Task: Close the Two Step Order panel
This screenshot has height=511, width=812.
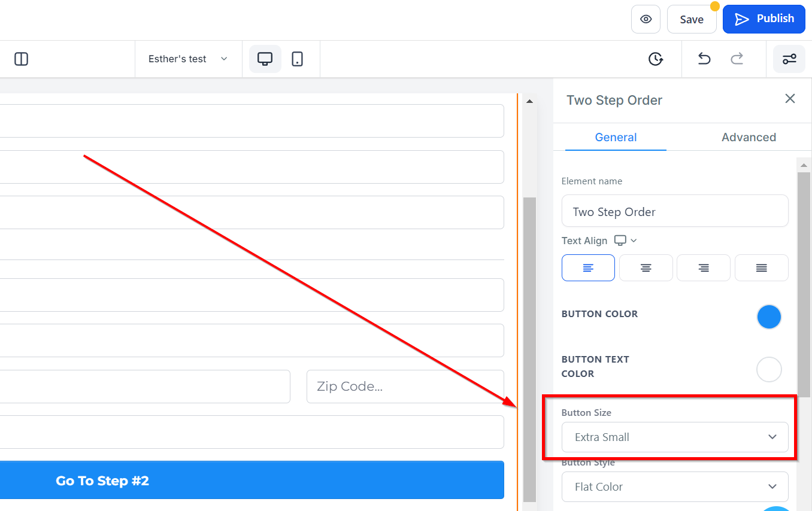Action: (790, 99)
